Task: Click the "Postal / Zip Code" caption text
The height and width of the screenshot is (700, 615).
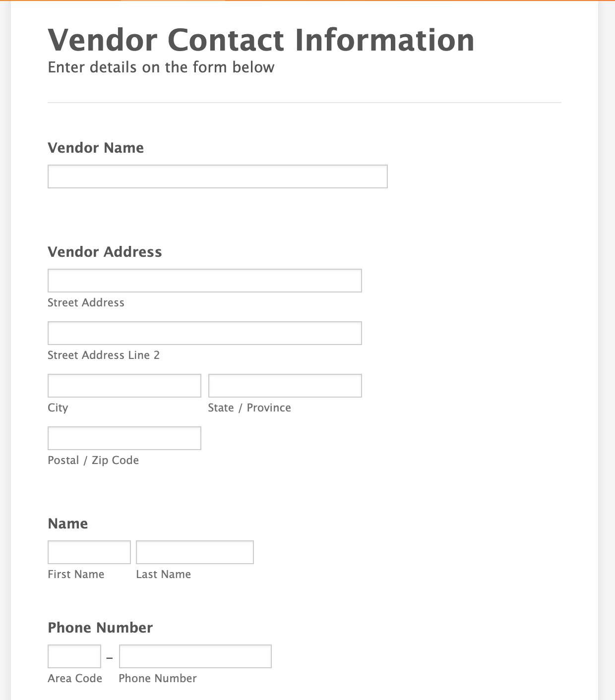Action: 93,460
